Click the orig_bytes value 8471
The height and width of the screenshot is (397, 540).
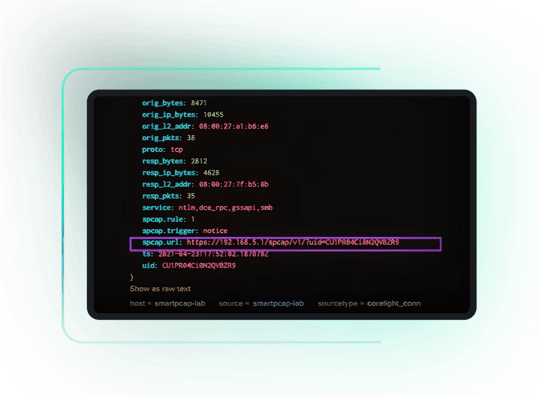pyautogui.click(x=199, y=103)
